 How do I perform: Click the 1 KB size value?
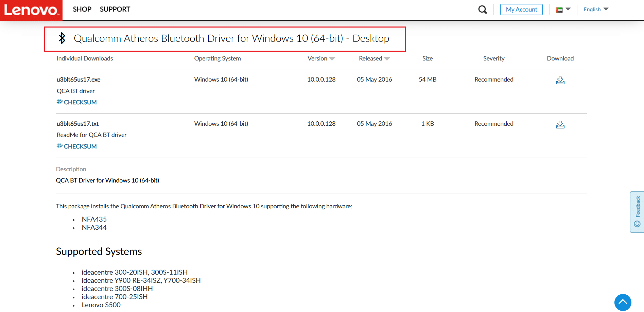tap(428, 124)
